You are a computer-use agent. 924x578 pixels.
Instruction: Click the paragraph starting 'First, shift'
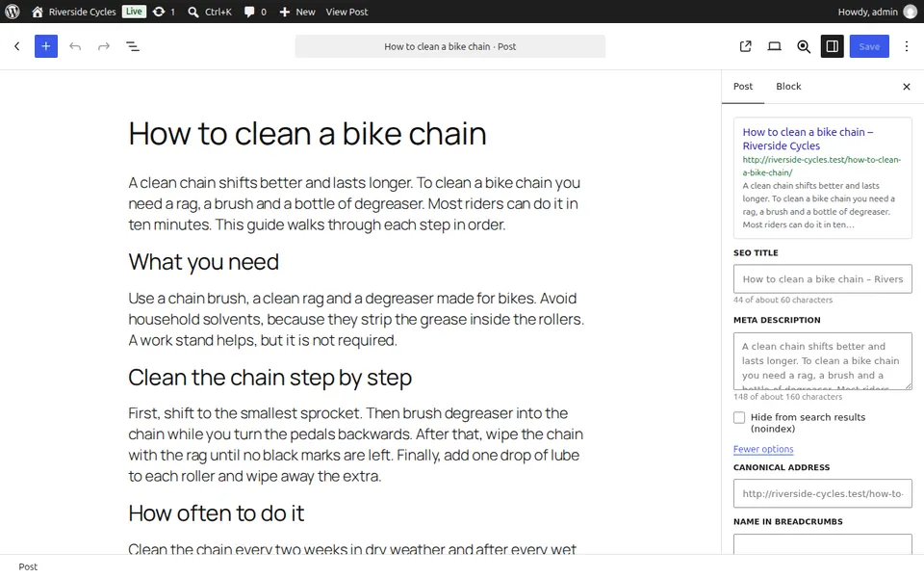point(356,445)
